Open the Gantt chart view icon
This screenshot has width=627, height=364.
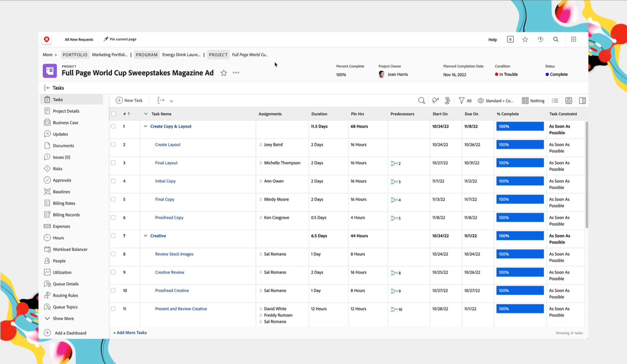(x=447, y=100)
